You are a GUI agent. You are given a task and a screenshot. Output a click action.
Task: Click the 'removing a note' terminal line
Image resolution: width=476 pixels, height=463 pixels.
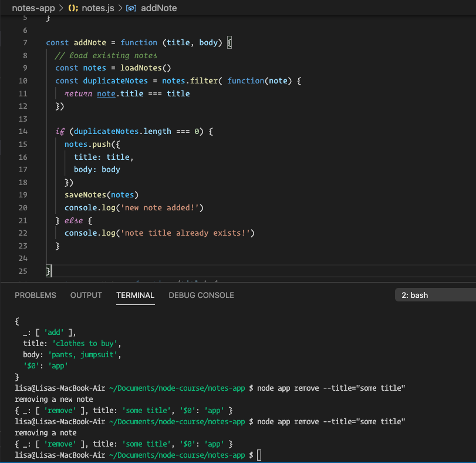click(x=46, y=432)
